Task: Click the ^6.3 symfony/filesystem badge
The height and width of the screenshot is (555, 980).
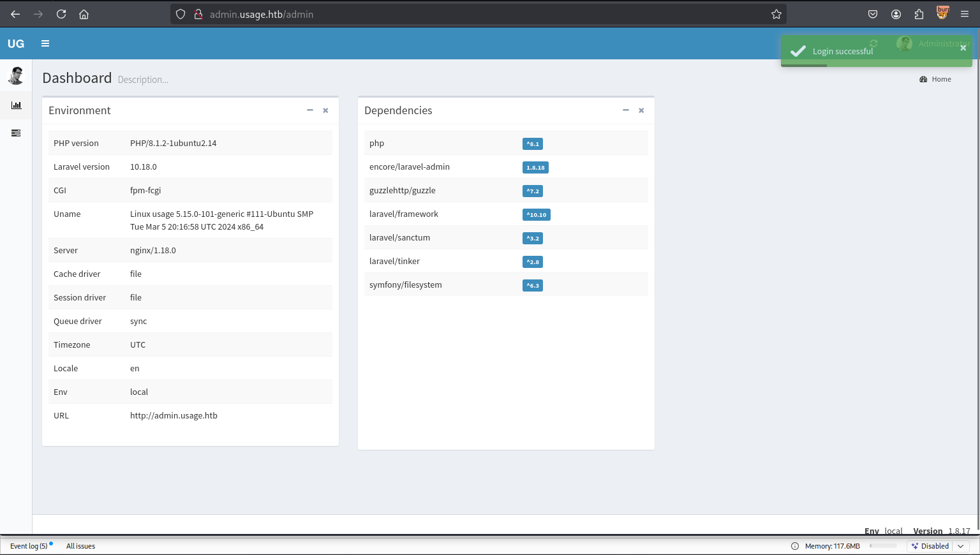Action: (533, 286)
